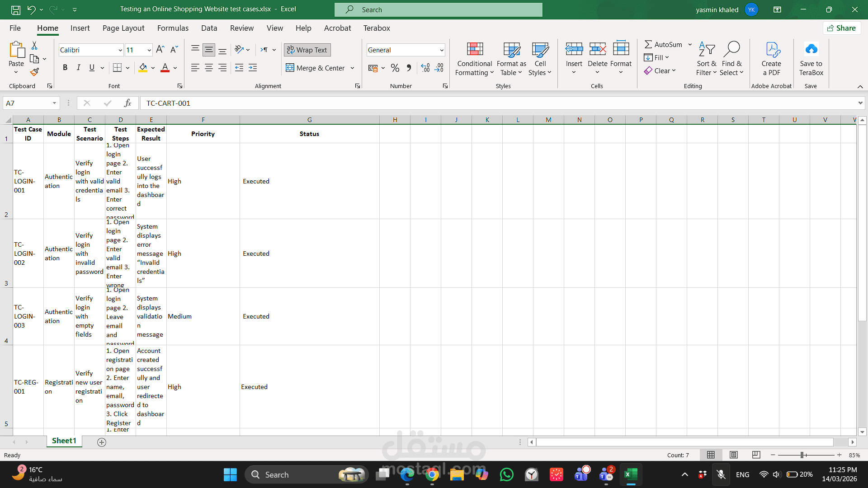The height and width of the screenshot is (488, 868).
Task: Click the Percent Style icon
Action: [395, 68]
